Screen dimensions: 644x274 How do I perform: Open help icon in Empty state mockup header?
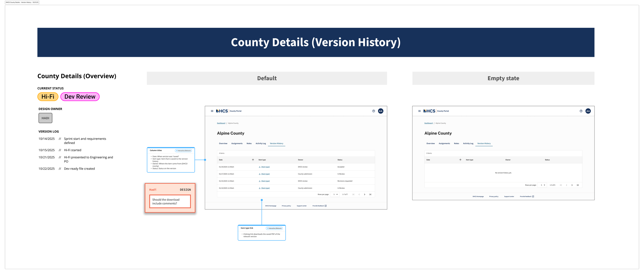(581, 111)
